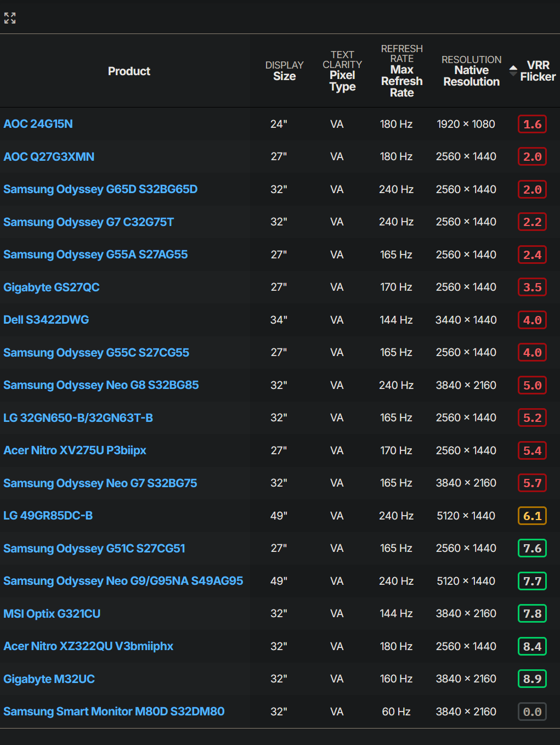Click the 8.9 score for Gigabyte M32UC
The height and width of the screenshot is (745, 560).
pos(532,679)
